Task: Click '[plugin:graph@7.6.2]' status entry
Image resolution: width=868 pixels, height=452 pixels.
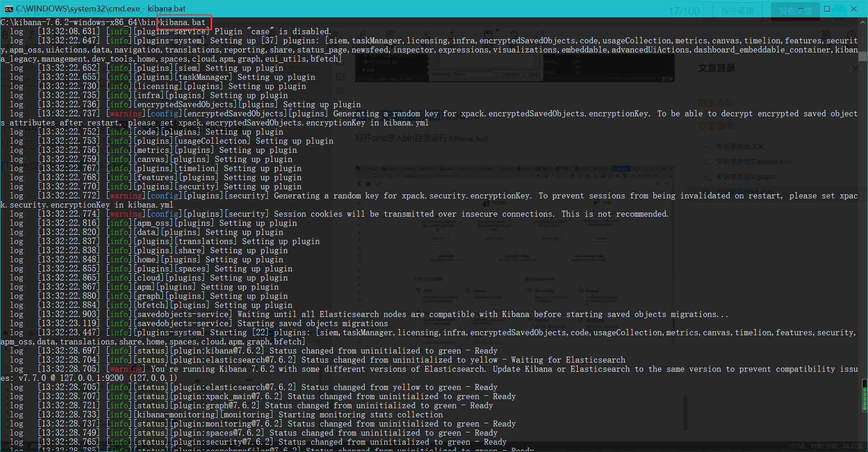Action: (214, 405)
